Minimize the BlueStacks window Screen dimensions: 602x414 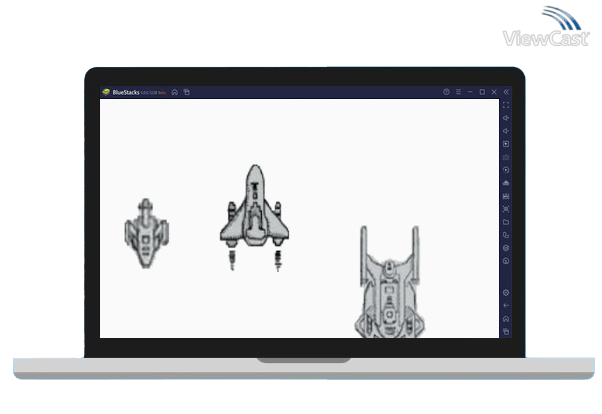click(x=470, y=92)
